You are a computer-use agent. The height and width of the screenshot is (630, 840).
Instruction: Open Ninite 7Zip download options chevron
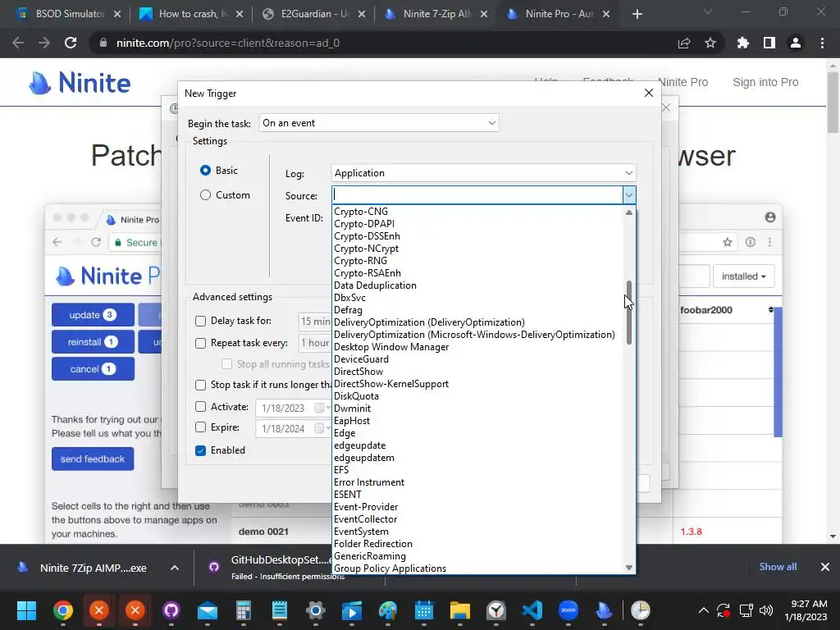[x=175, y=568]
